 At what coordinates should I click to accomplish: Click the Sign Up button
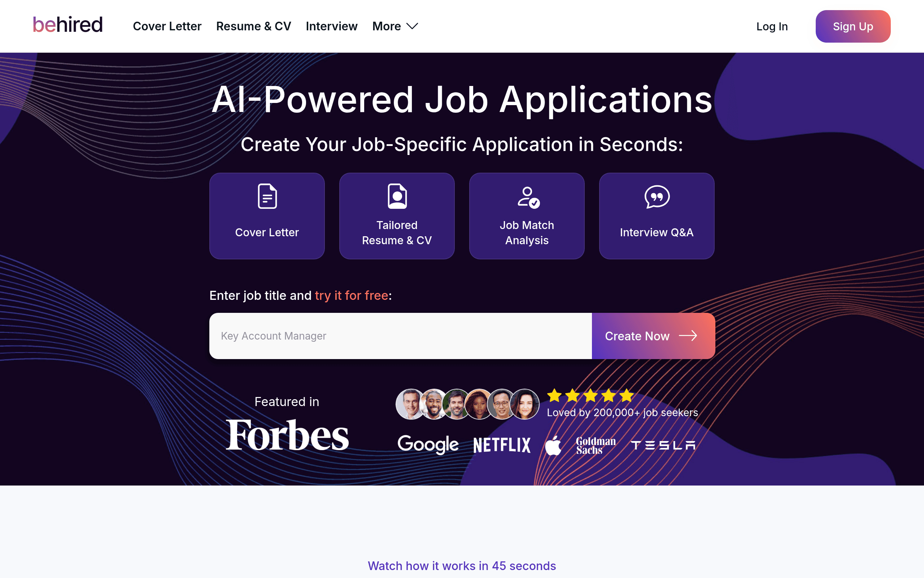coord(853,26)
